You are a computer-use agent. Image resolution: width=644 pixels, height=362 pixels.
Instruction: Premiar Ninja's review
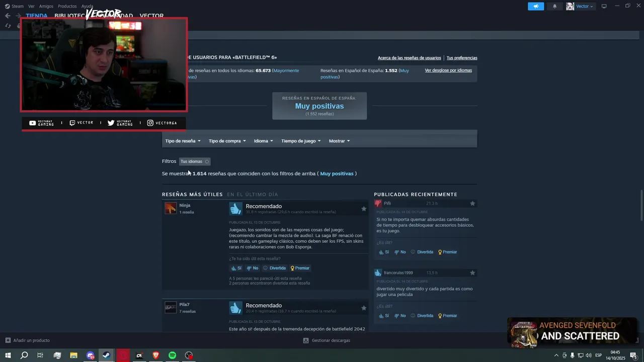[300, 268]
